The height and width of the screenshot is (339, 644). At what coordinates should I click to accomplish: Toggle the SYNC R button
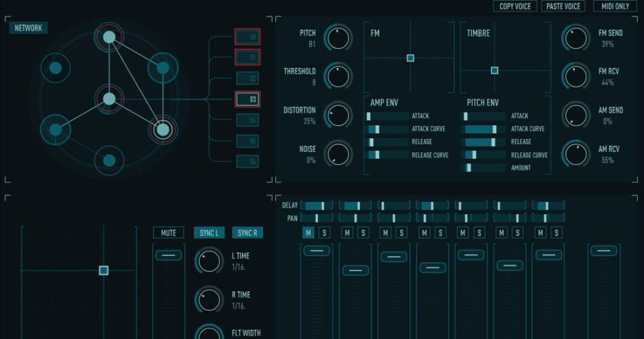click(x=247, y=233)
